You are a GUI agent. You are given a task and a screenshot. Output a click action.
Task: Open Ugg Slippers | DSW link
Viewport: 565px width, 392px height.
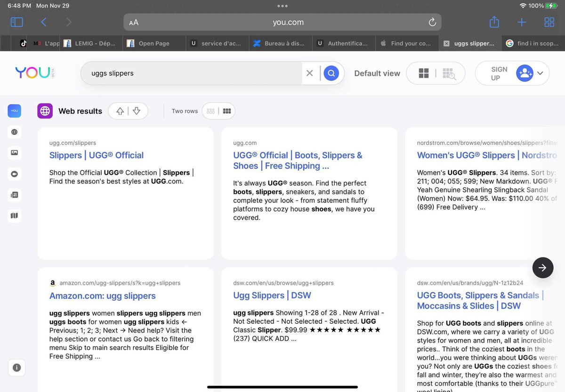[272, 296]
